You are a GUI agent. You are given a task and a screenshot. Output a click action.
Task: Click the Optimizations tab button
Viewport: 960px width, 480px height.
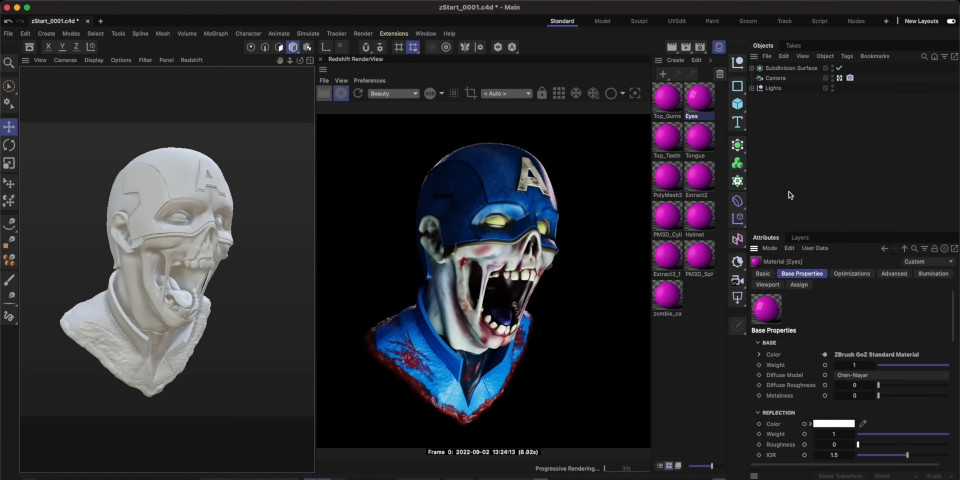[852, 274]
